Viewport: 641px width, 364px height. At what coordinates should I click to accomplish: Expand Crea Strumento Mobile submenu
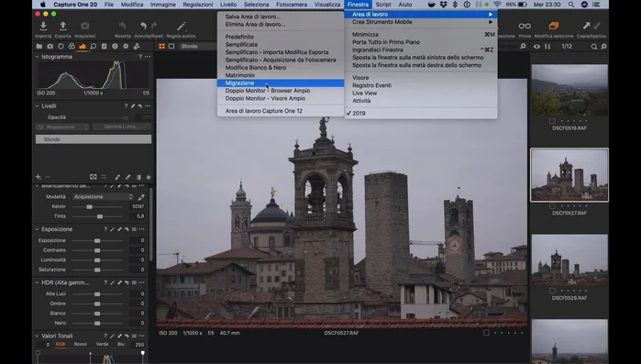421,22
